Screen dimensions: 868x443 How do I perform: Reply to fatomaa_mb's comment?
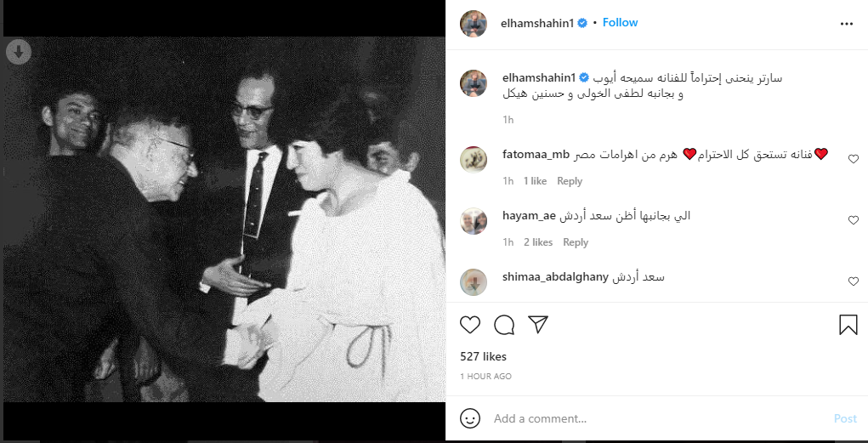[570, 181]
